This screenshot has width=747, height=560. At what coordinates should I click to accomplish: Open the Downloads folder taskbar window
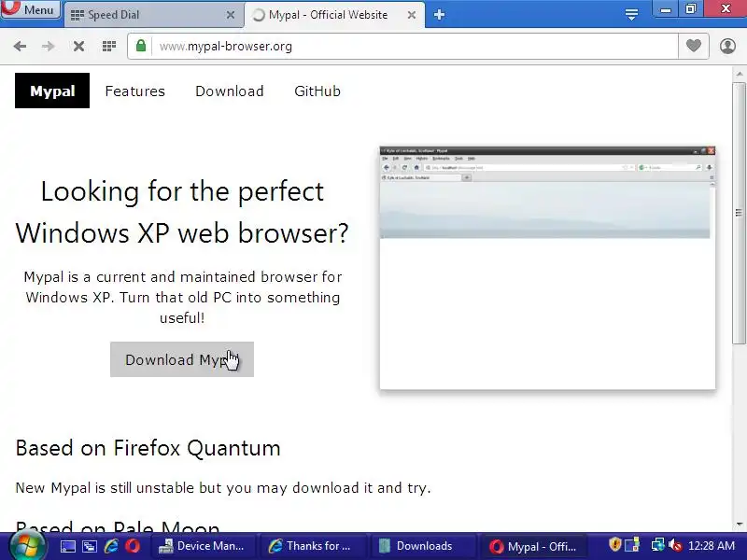[x=421, y=546]
